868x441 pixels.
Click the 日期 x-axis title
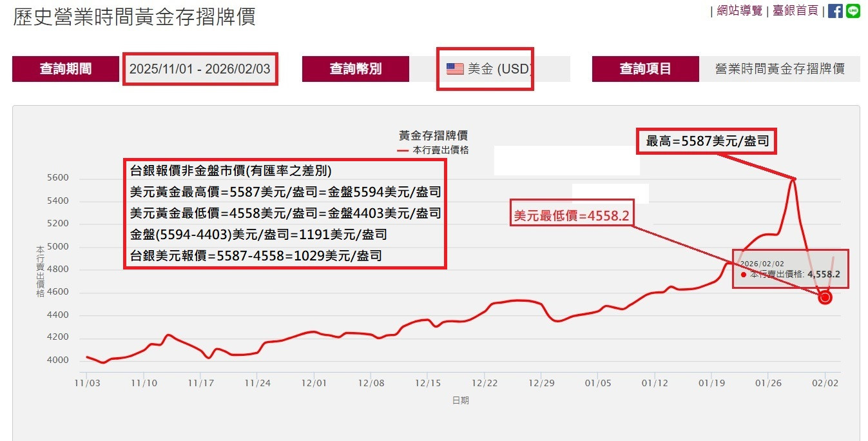click(461, 400)
